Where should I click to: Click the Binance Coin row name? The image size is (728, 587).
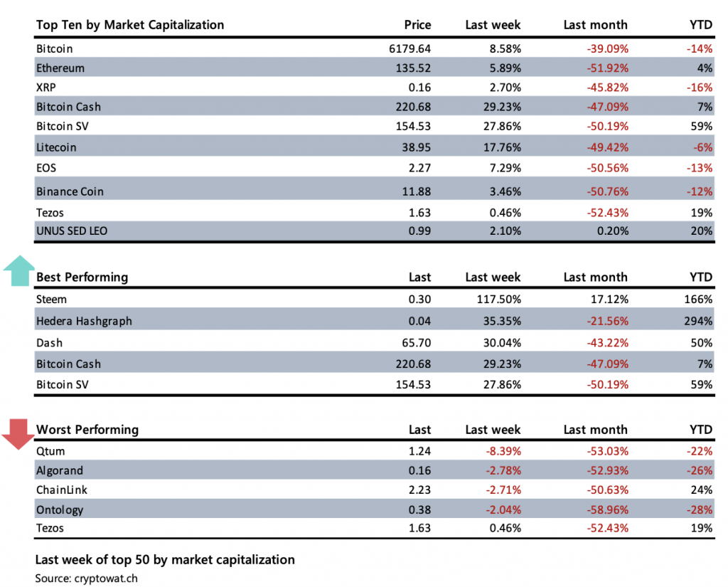[70, 191]
